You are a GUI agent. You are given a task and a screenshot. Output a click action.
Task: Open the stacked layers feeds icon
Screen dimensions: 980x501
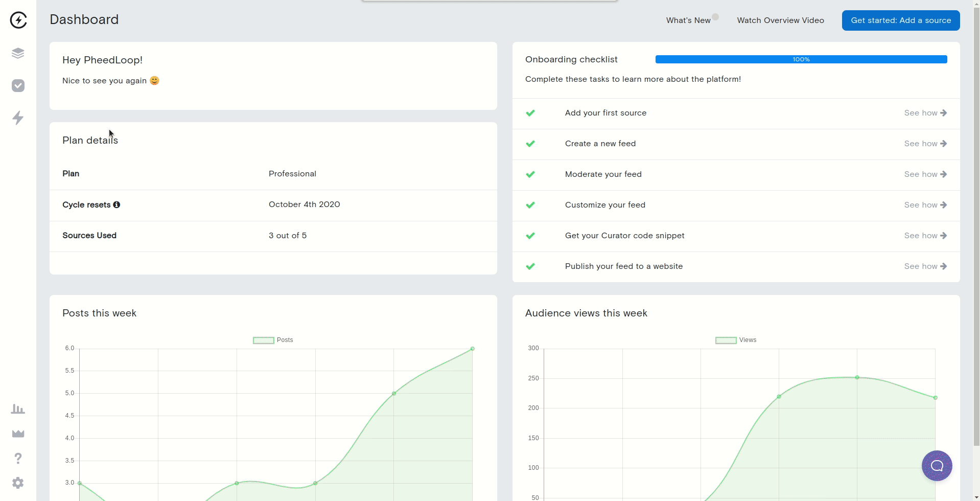(x=18, y=53)
